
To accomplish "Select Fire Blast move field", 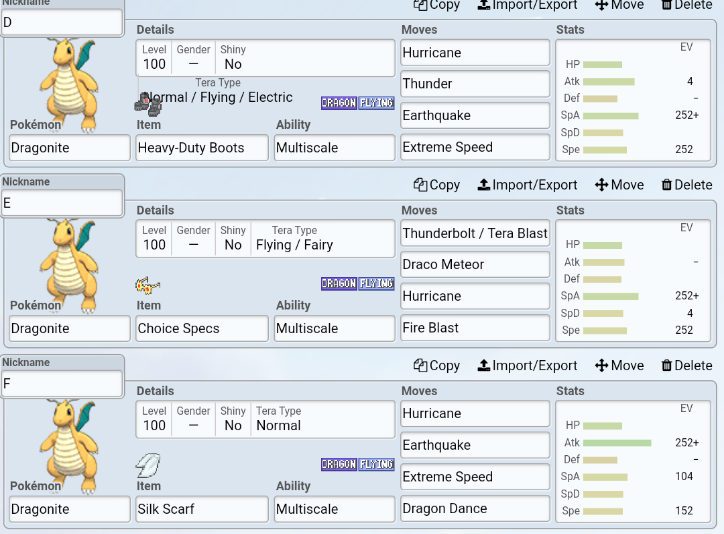I will tap(475, 328).
